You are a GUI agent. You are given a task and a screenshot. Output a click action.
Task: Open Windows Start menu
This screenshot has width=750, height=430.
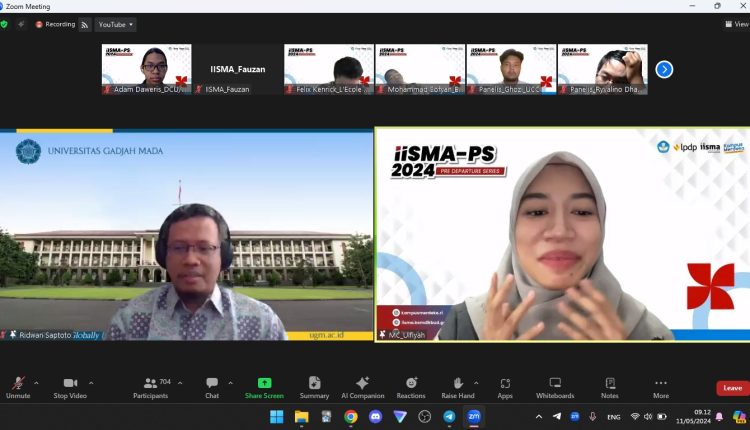pyautogui.click(x=276, y=417)
